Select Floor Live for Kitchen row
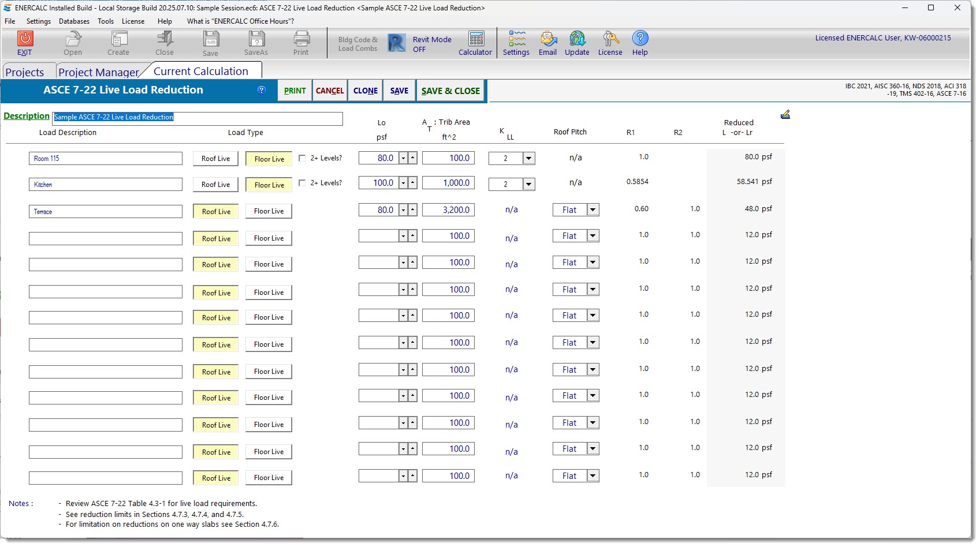Image resolution: width=980 pixels, height=547 pixels. (x=269, y=185)
